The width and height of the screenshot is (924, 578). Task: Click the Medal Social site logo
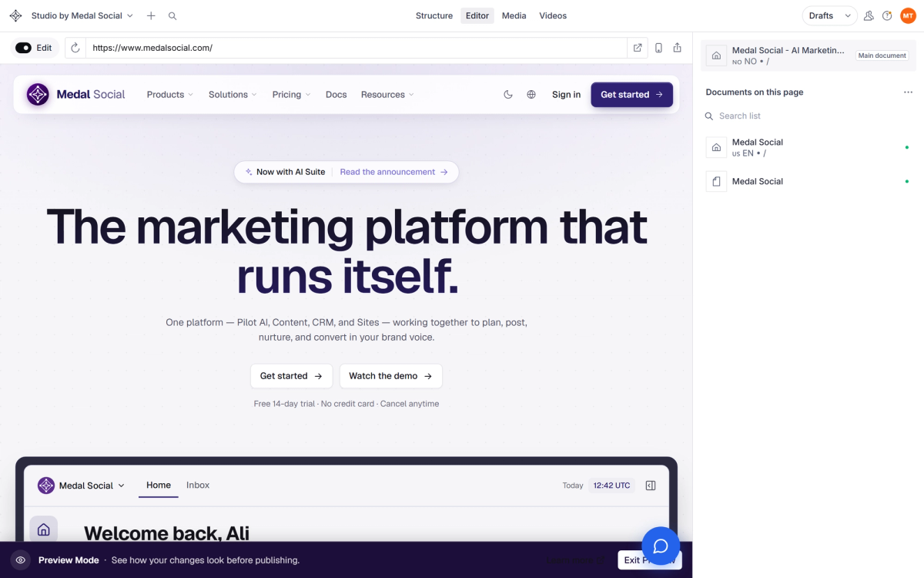click(75, 95)
